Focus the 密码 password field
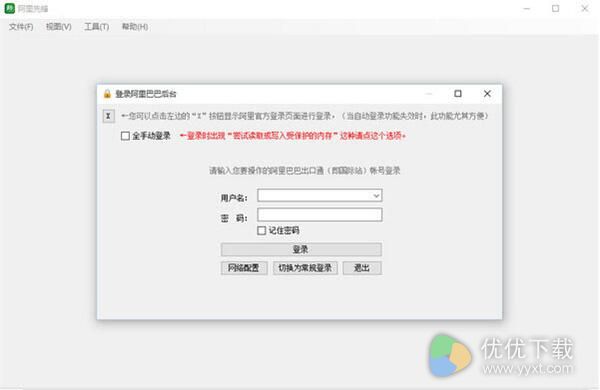The width and height of the screenshot is (600, 390). click(x=320, y=215)
